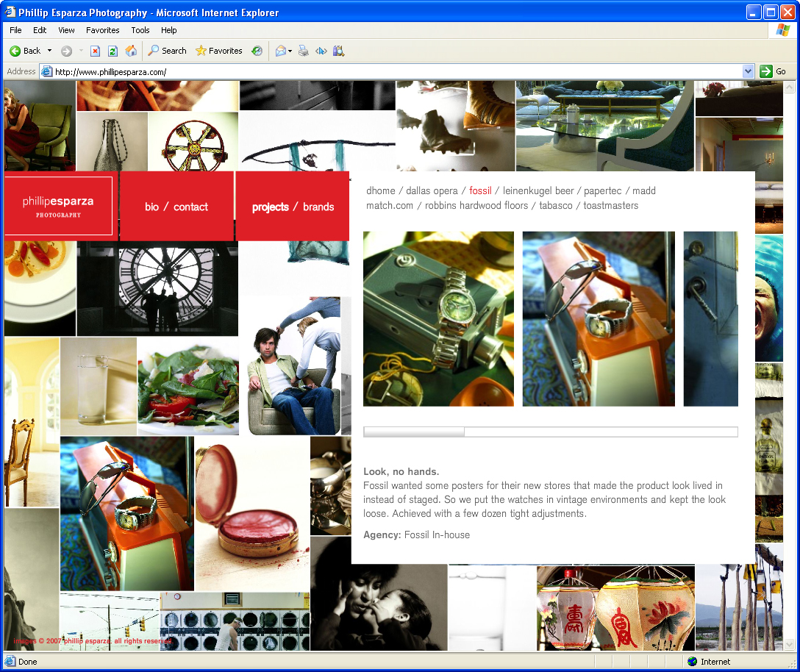
Task: Go to the Home page icon
Action: tap(131, 51)
